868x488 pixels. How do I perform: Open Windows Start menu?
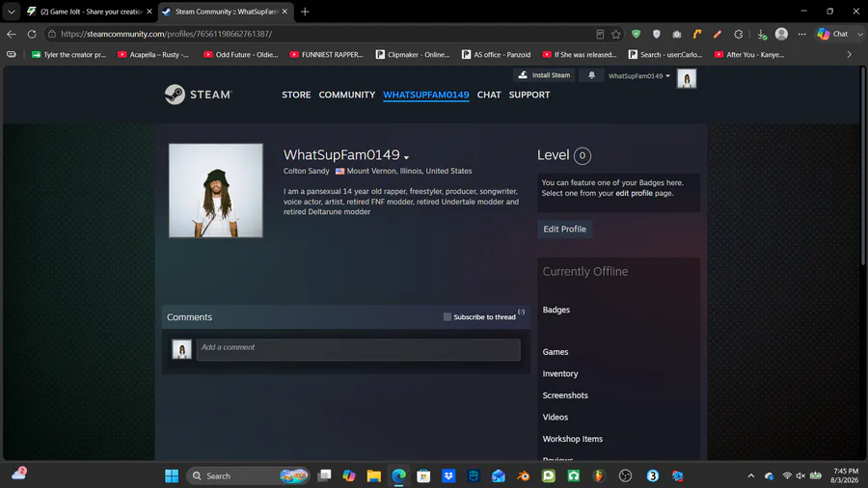[x=172, y=475]
